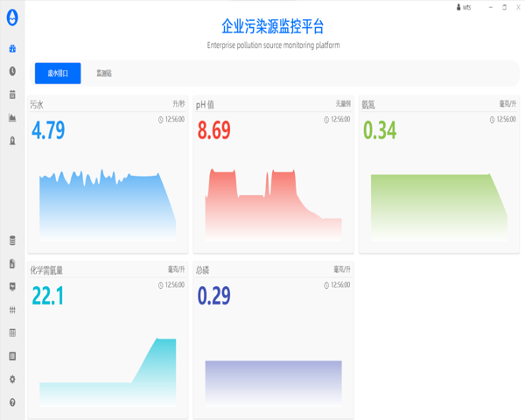
Task: Open the dashboard gauge icon in sidebar
Action: click(x=12, y=49)
